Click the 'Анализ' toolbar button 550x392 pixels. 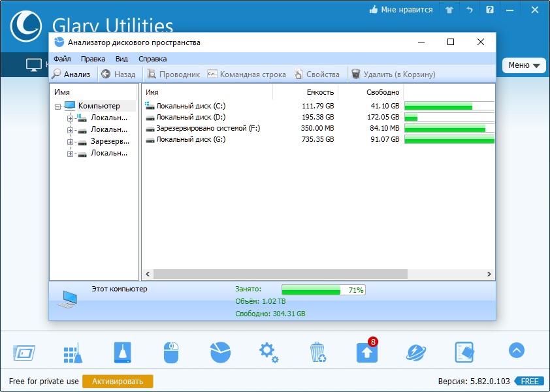[x=72, y=74]
